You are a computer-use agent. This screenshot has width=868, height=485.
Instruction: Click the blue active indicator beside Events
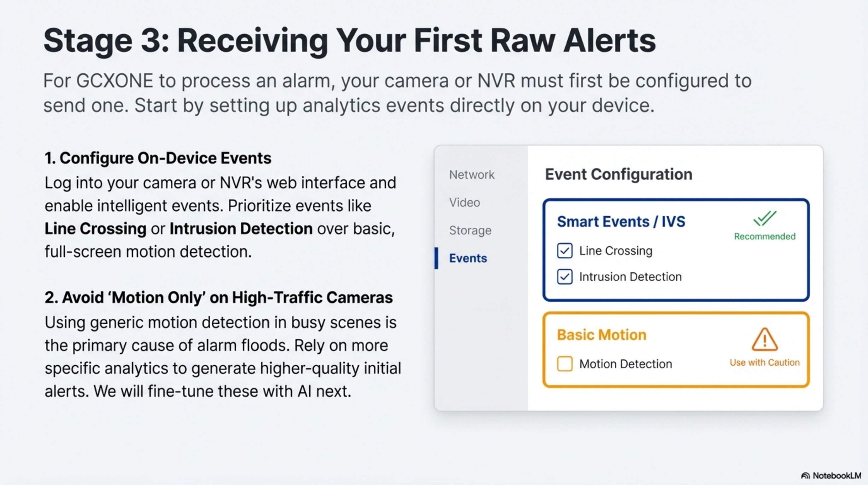coord(436,258)
